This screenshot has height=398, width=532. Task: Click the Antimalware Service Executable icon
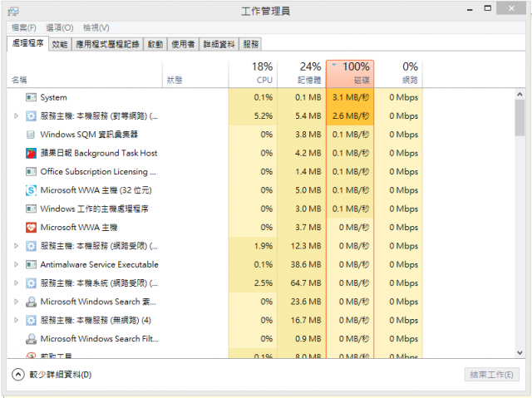pyautogui.click(x=31, y=264)
